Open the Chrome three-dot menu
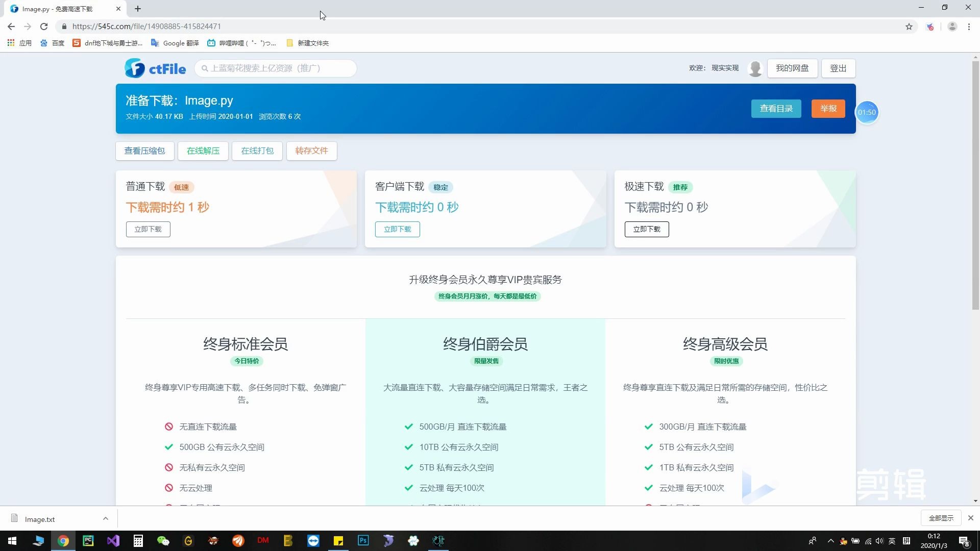The height and width of the screenshot is (551, 980). (x=969, y=27)
